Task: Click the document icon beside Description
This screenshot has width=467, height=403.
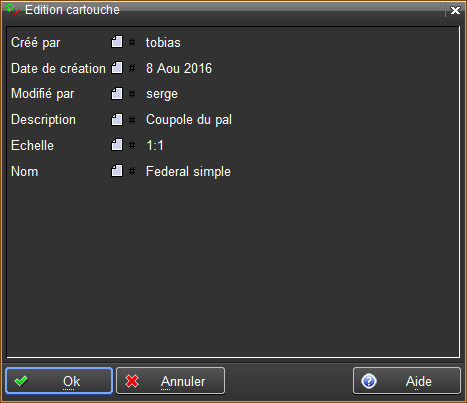Action: coord(117,120)
